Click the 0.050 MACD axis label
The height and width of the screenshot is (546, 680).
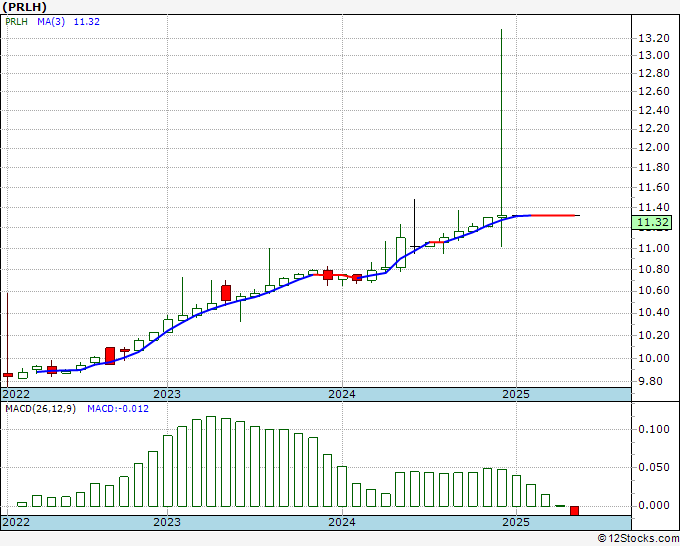click(654, 468)
